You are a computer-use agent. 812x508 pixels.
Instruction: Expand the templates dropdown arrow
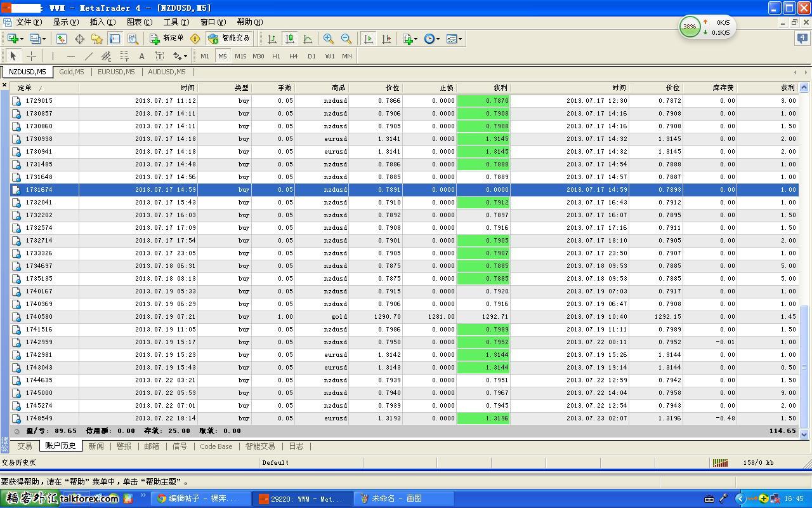coord(461,39)
